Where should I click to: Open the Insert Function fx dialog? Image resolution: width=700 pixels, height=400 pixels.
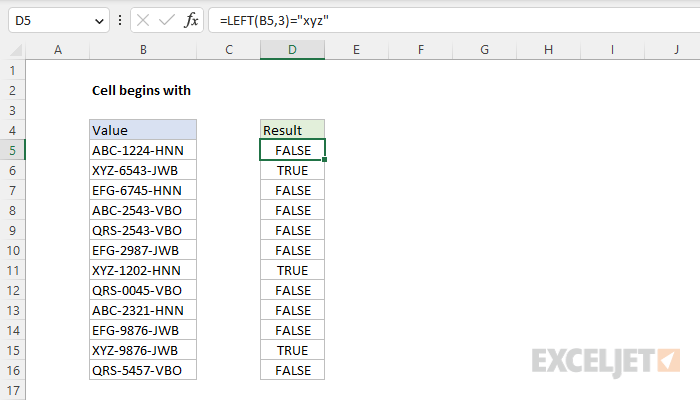(191, 20)
